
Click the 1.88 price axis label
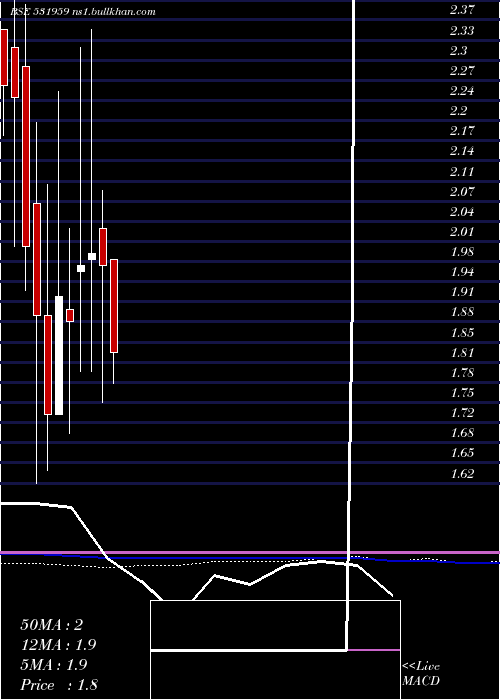(x=462, y=312)
